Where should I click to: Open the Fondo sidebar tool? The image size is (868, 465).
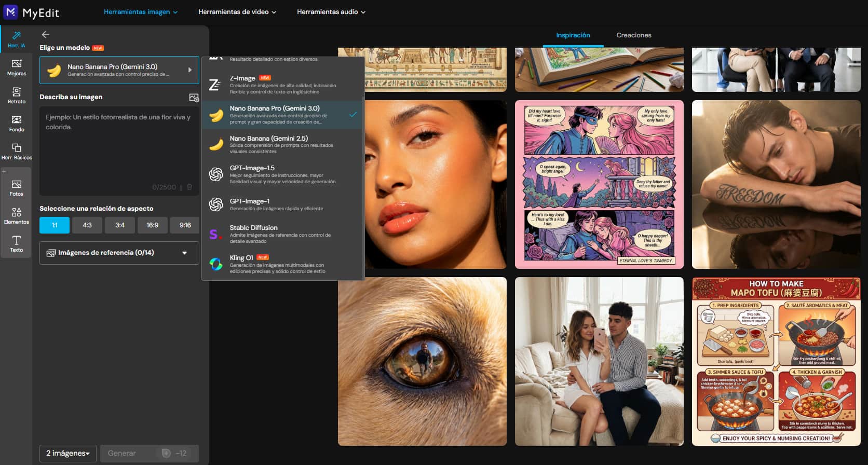pos(16,124)
